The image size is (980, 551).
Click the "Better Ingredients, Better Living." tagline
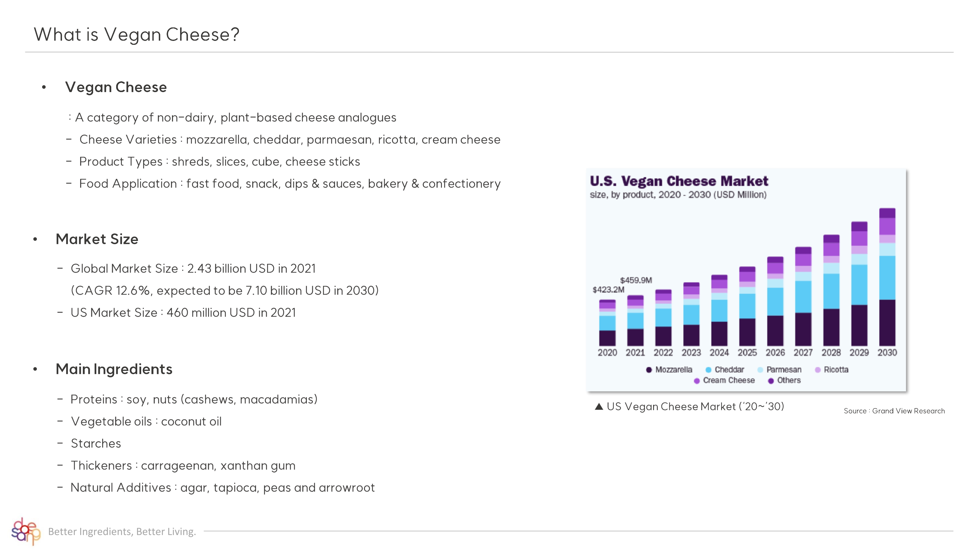tap(122, 531)
